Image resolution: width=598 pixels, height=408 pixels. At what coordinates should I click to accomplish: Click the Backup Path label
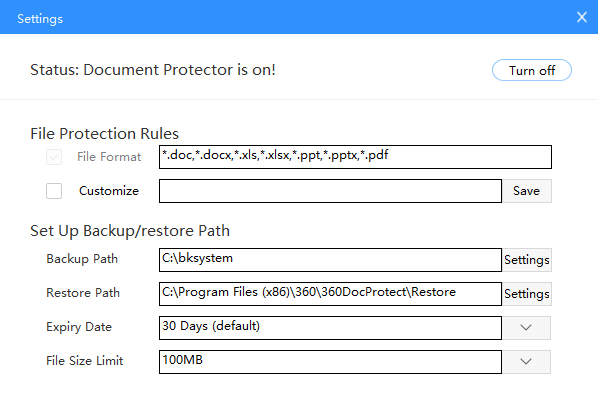pos(82,259)
